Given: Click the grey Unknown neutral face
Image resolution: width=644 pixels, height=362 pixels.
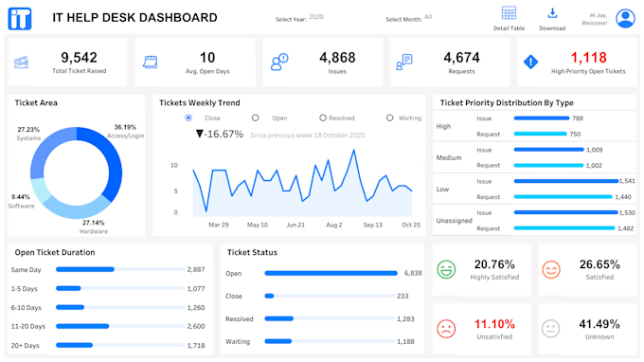Looking at the screenshot, I should click(x=551, y=329).
